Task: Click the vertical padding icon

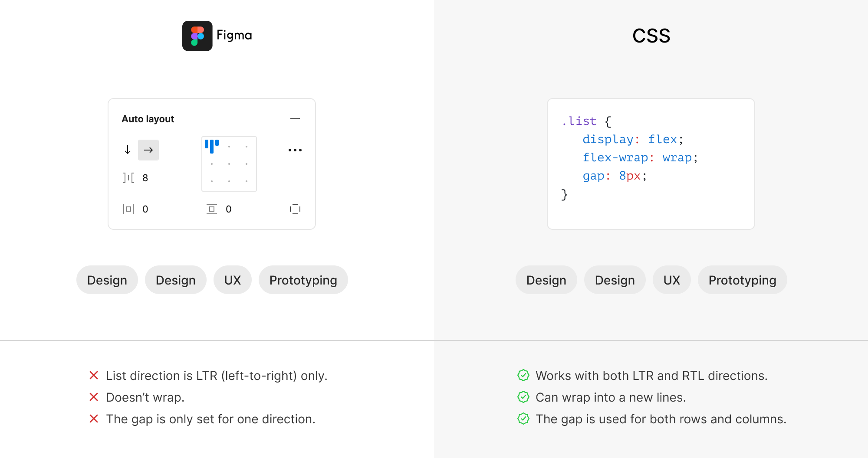Action: [x=212, y=209]
